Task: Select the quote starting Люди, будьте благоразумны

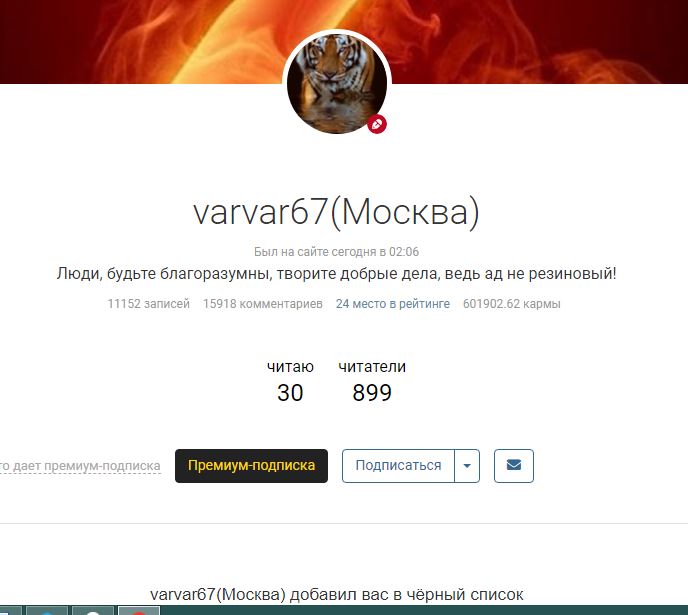Action: tap(336, 274)
